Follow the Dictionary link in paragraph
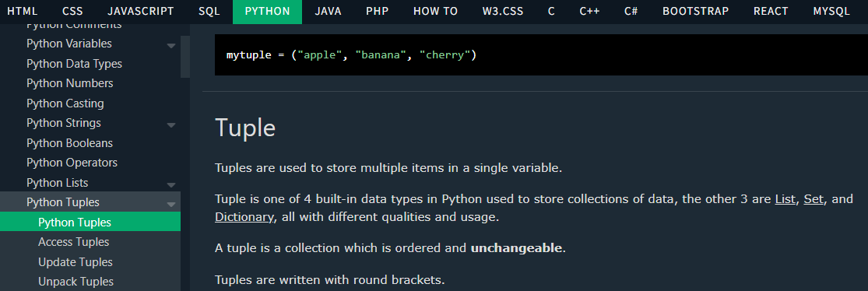The height and width of the screenshot is (291, 868). [244, 217]
